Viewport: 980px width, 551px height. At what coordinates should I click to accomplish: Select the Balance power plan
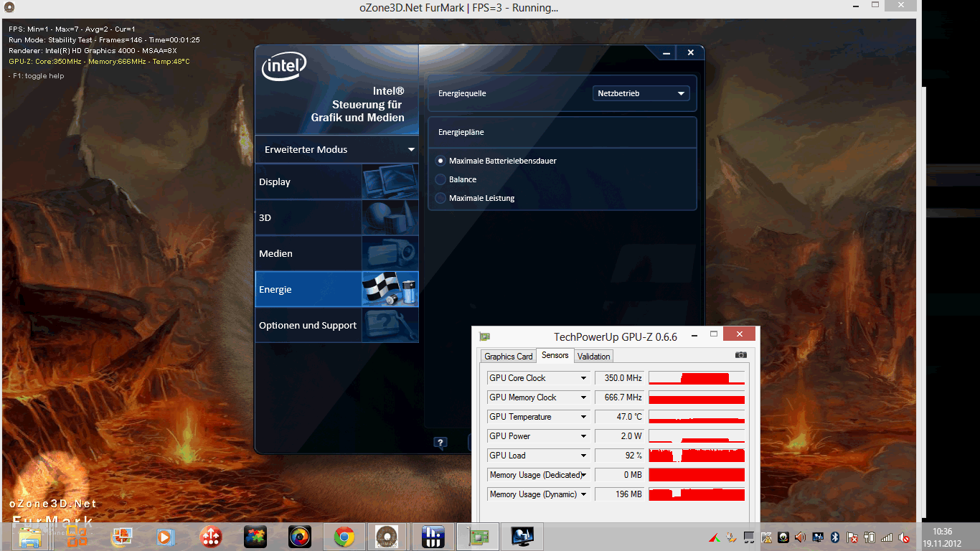pyautogui.click(x=457, y=179)
